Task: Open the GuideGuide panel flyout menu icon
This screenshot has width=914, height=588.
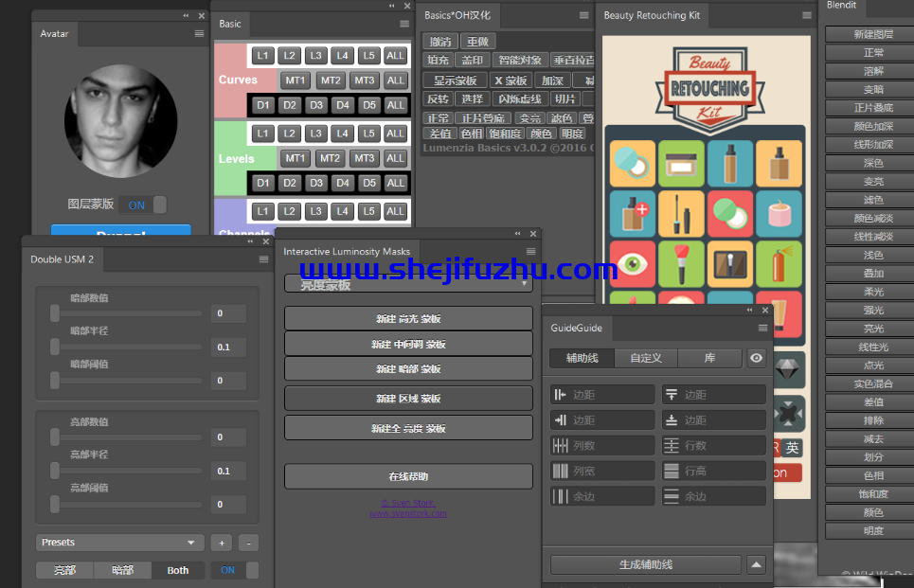Action: coord(762,329)
